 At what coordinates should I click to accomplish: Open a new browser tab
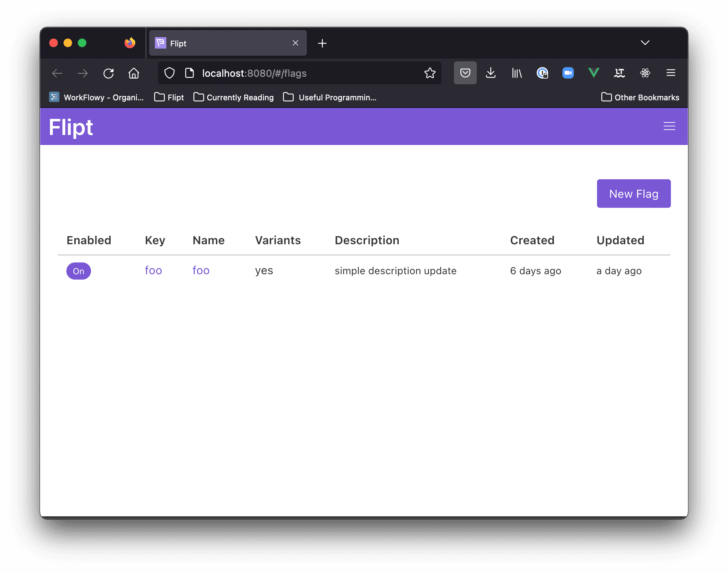click(x=322, y=43)
